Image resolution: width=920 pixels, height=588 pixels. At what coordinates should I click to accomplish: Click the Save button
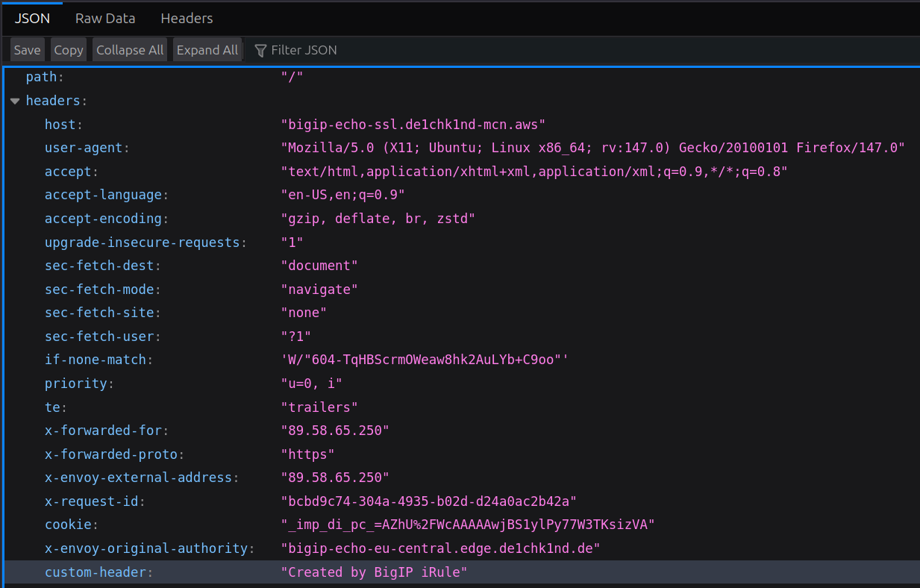click(x=28, y=50)
